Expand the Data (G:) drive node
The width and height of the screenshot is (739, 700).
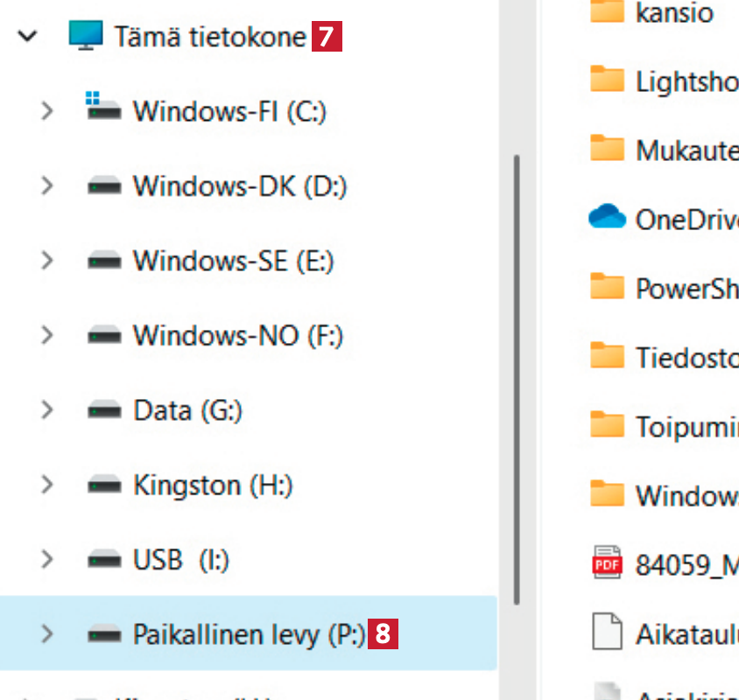point(47,409)
